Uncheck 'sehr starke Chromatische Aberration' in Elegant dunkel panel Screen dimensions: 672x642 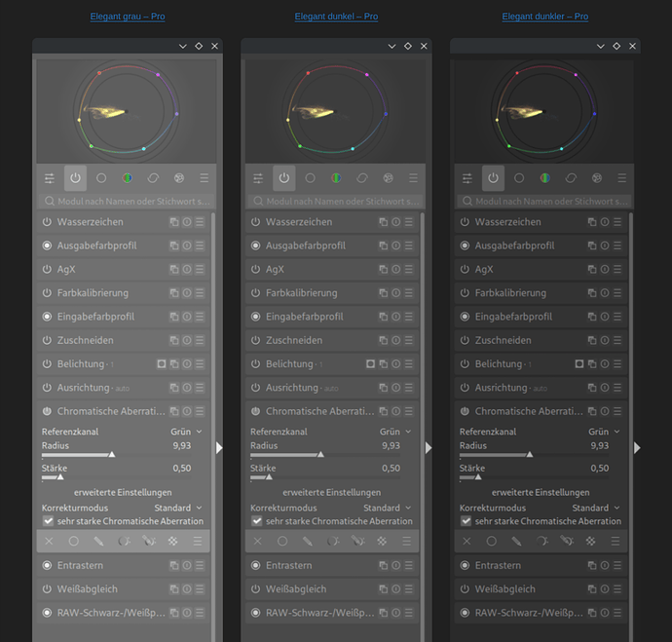(257, 521)
